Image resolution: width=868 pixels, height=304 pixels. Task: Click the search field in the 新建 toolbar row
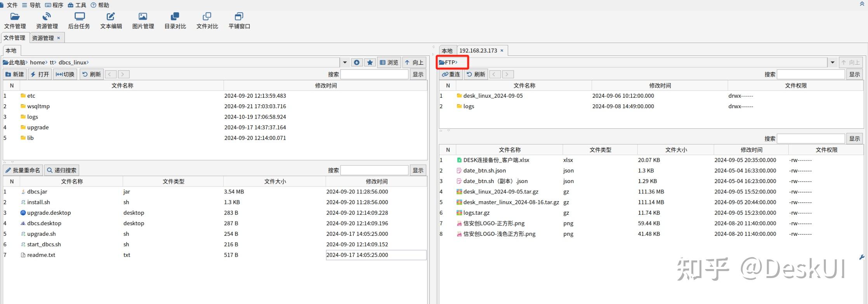coord(374,74)
